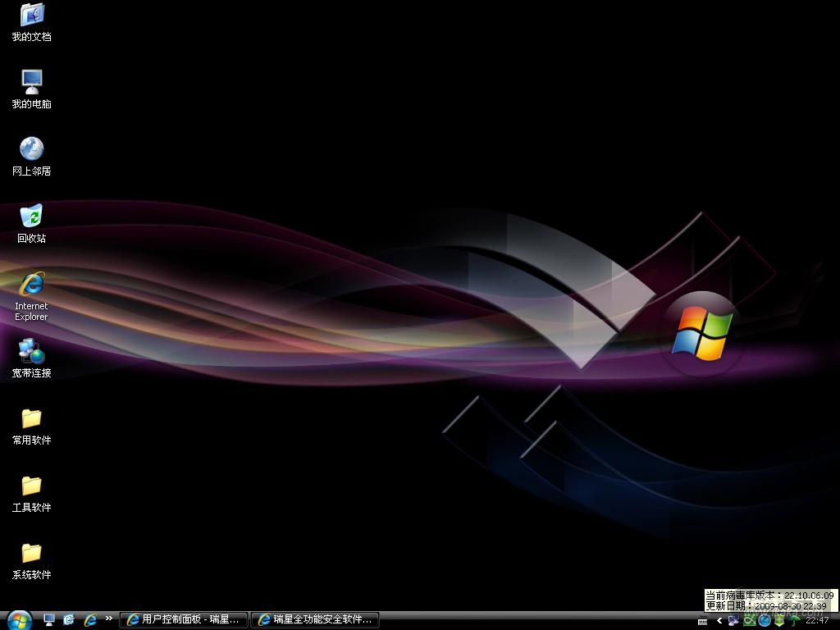The image size is (840, 630).
Task: Click the taskbar clock showing 22:47
Action: tap(817, 620)
